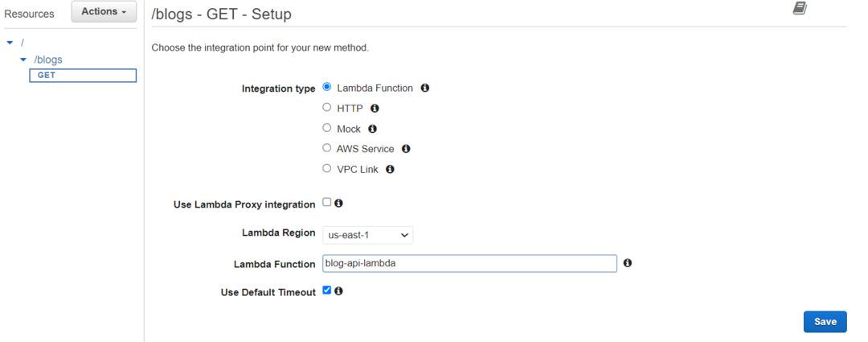Click the info icon beside Mock option

pos(372,129)
